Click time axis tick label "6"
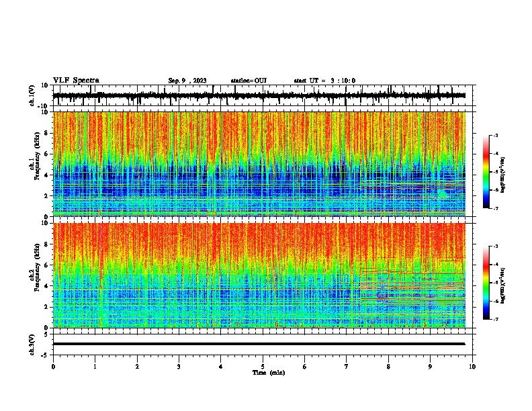Image resolution: width=532 pixels, height=411 pixels. [x=304, y=367]
